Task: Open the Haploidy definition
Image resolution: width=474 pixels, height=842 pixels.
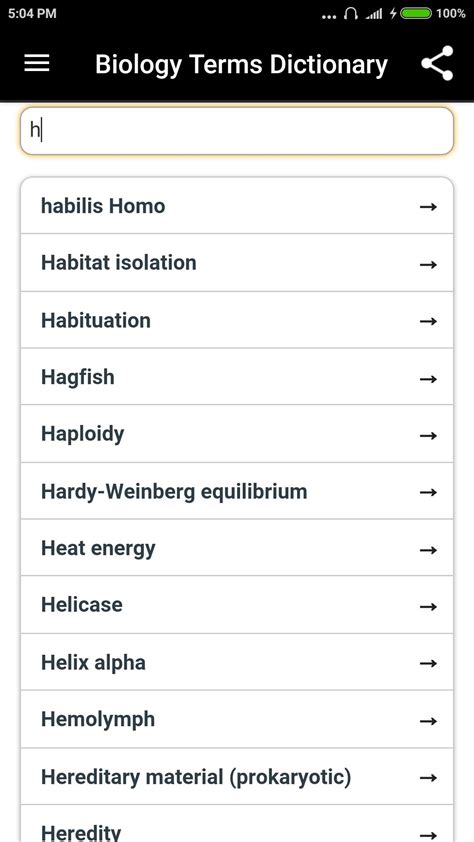Action: [237, 434]
